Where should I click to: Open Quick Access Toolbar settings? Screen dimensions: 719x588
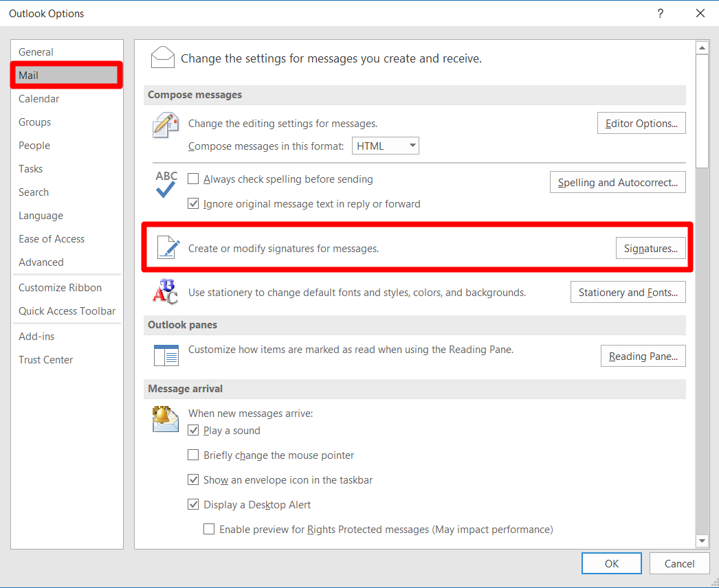tap(67, 310)
